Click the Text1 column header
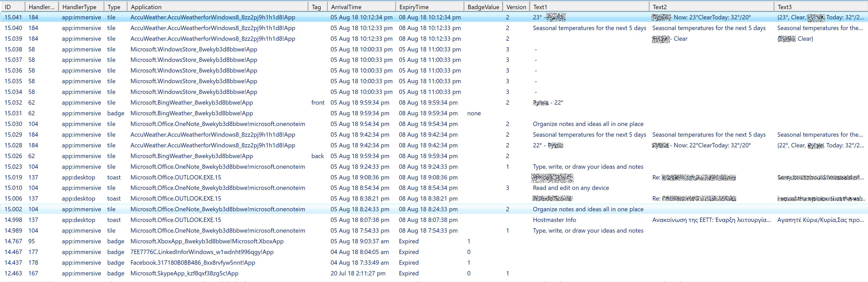Screen dimensions: 868x282 tap(540, 7)
